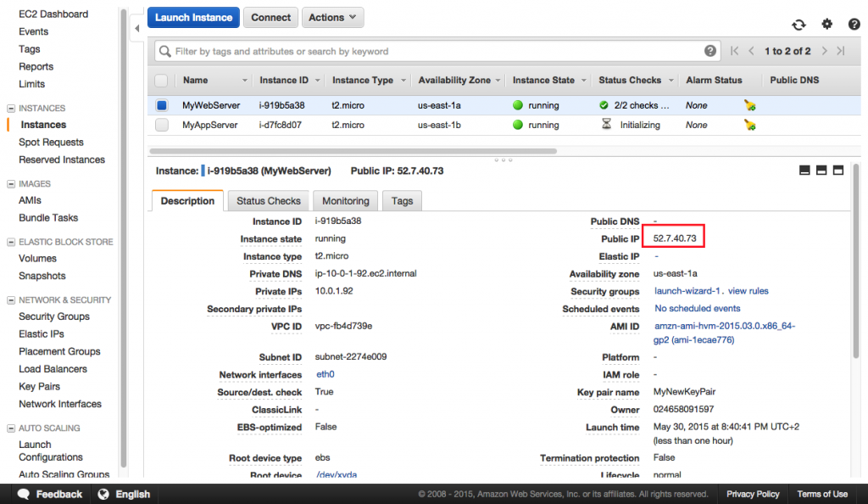The width and height of the screenshot is (868, 504).
Task: Toggle the select-all instances checkbox
Action: 161,81
